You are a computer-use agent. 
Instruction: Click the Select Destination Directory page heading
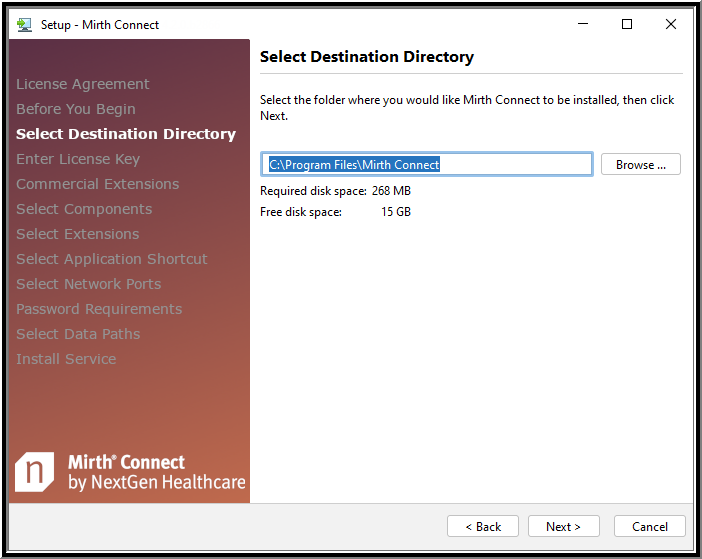pyautogui.click(x=367, y=57)
